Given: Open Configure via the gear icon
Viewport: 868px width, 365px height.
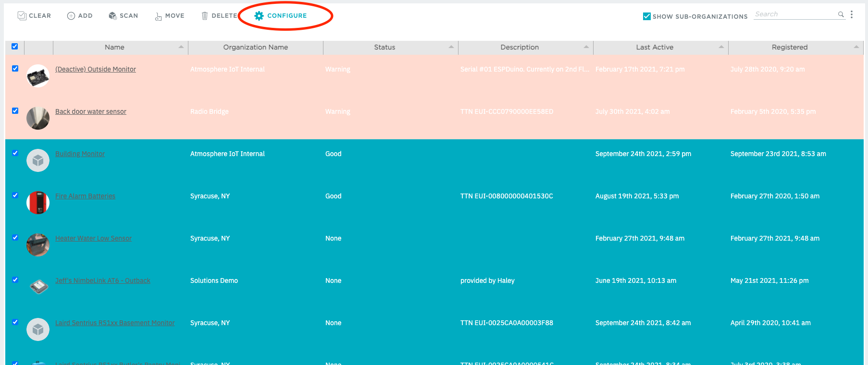Looking at the screenshot, I should pos(259,16).
